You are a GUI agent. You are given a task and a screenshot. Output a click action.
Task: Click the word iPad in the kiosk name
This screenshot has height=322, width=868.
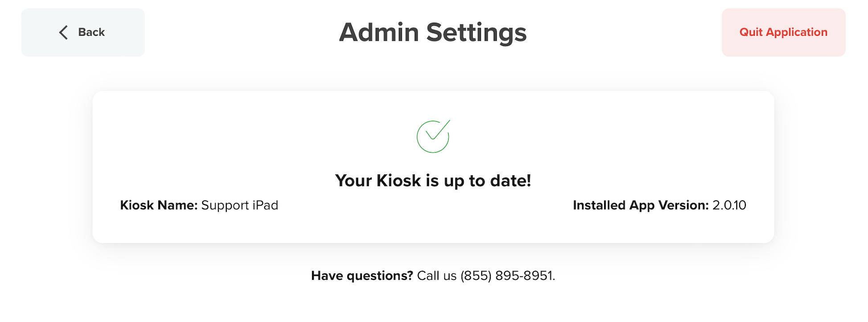265,205
